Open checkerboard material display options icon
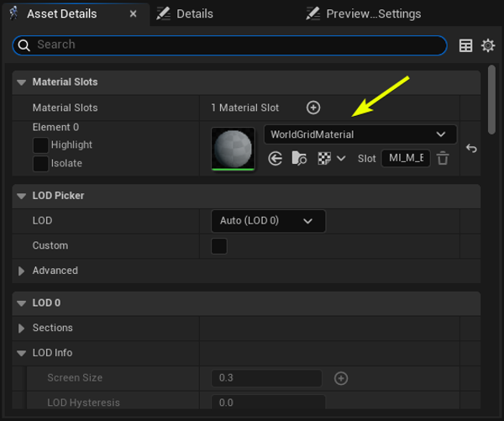This screenshot has height=421, width=504. (x=331, y=159)
